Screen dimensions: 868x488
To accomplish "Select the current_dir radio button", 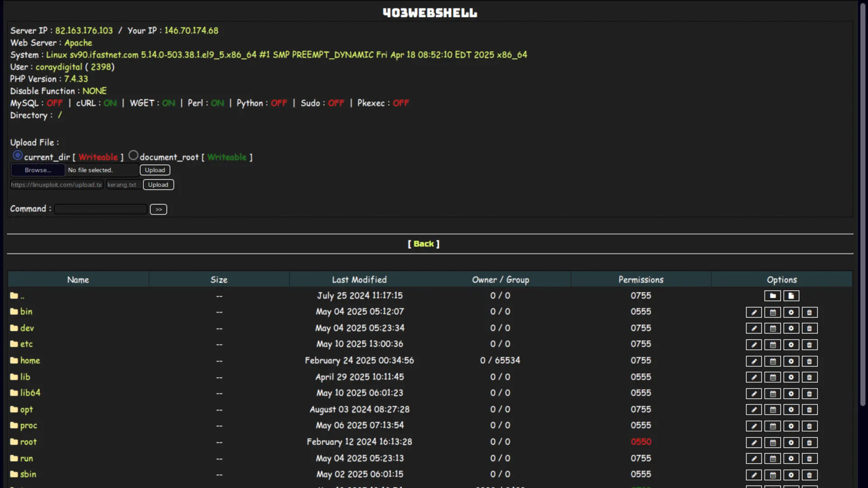I will tap(18, 155).
